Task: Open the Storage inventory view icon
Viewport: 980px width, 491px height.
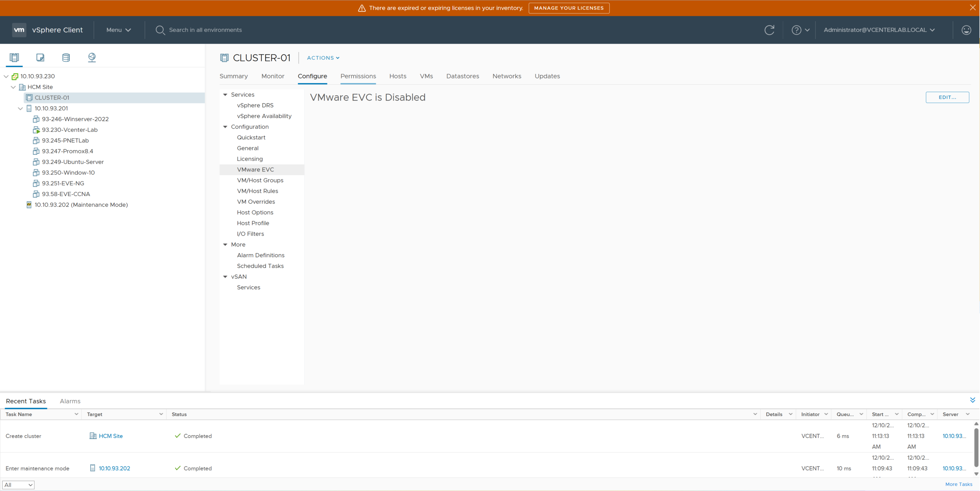Action: click(66, 57)
